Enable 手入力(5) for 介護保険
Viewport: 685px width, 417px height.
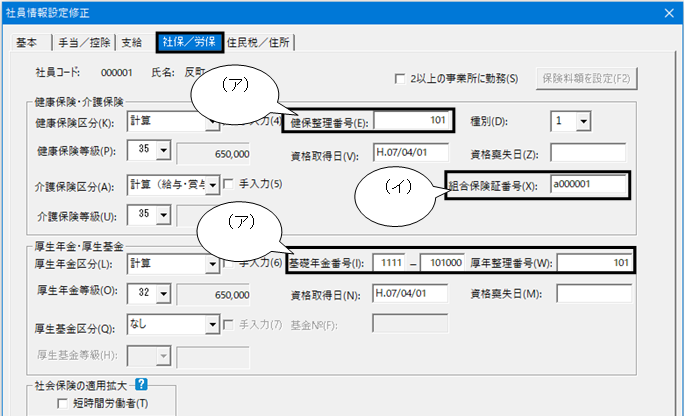228,184
